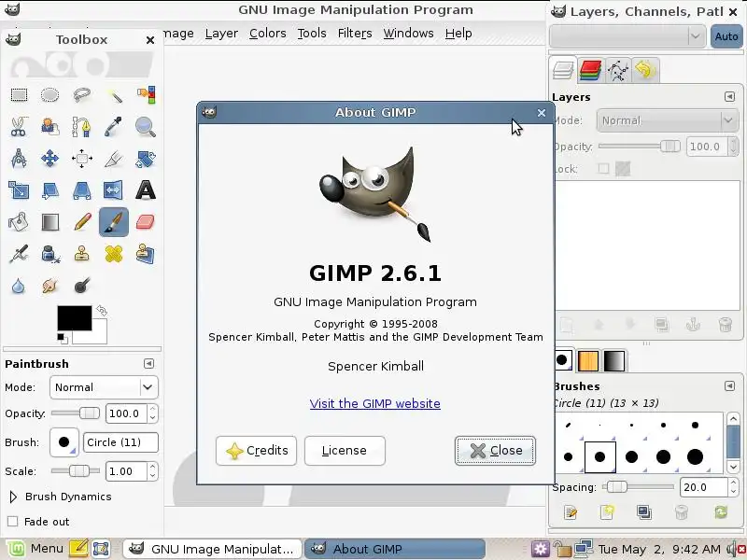Choose the Free Select lasso tool
The width and height of the screenshot is (747, 560).
(82, 95)
